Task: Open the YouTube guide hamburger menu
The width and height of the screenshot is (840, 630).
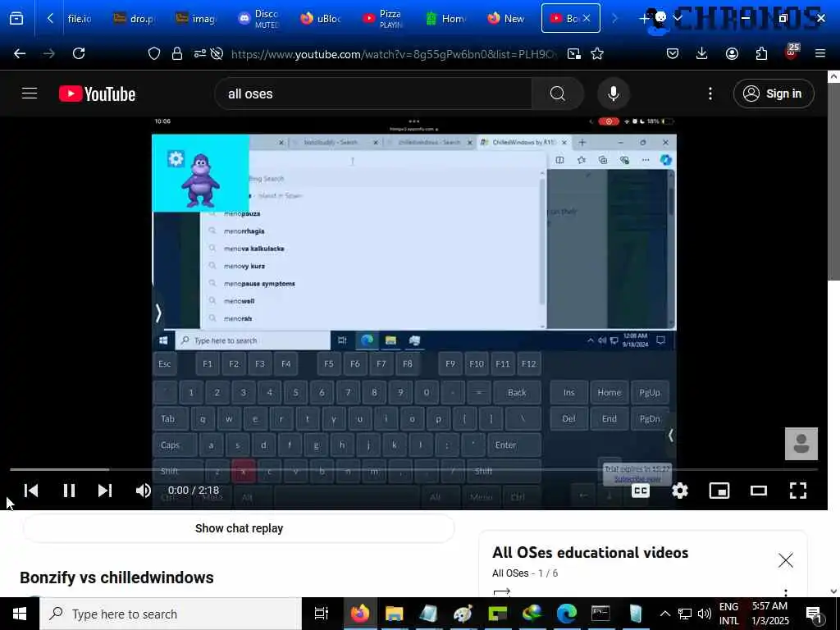Action: [x=30, y=94]
